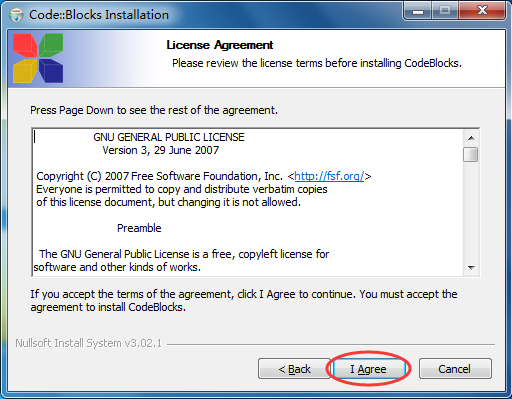Open the http://fsf.org/ link
512x399 pixels.
coord(329,176)
